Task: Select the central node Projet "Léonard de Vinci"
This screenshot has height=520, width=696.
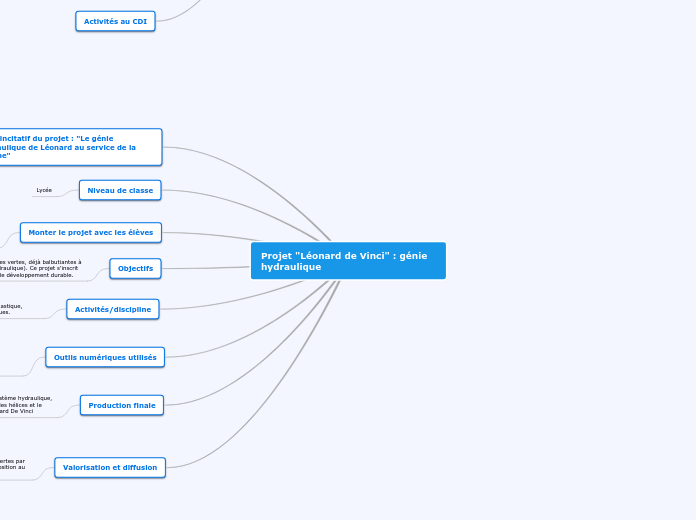Action: pos(348,261)
